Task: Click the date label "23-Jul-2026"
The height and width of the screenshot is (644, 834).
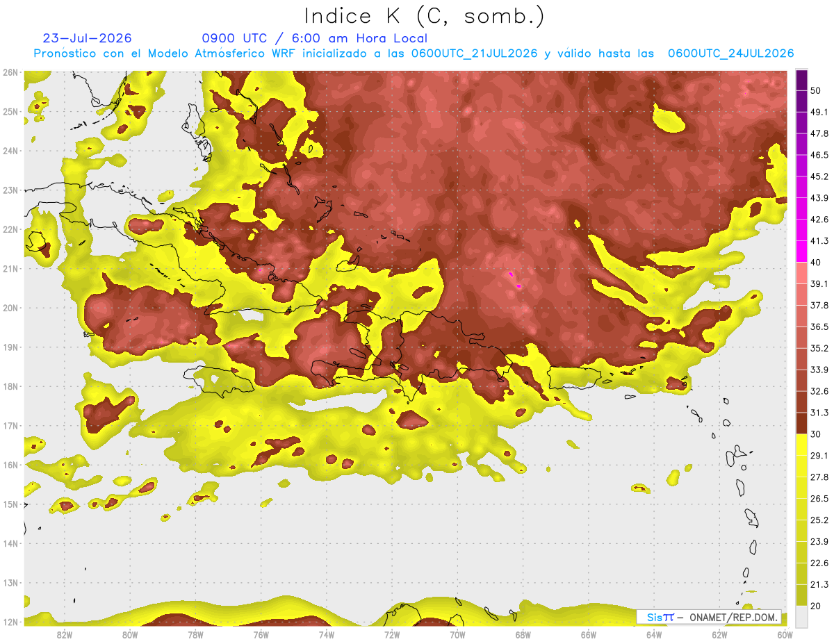Action: (x=87, y=38)
